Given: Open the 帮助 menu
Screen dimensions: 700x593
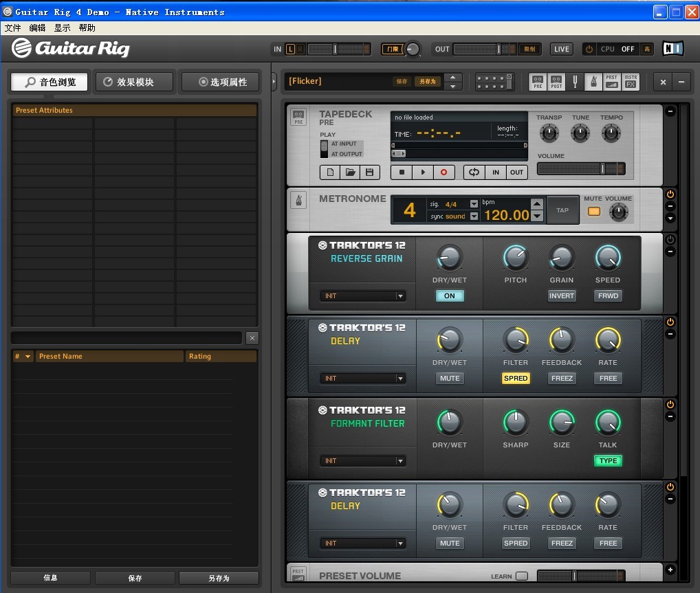Looking at the screenshot, I should point(87,27).
